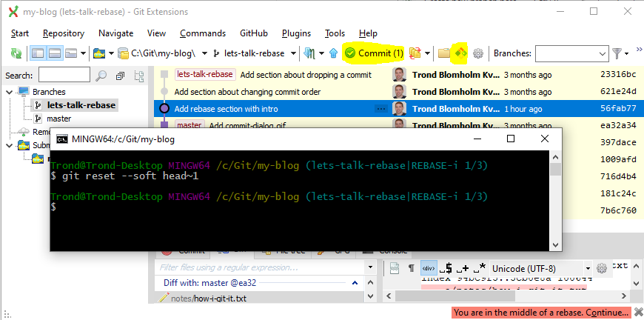Dismiss the rebase notification with X
Screen dimensions: 644x320
click(638, 312)
